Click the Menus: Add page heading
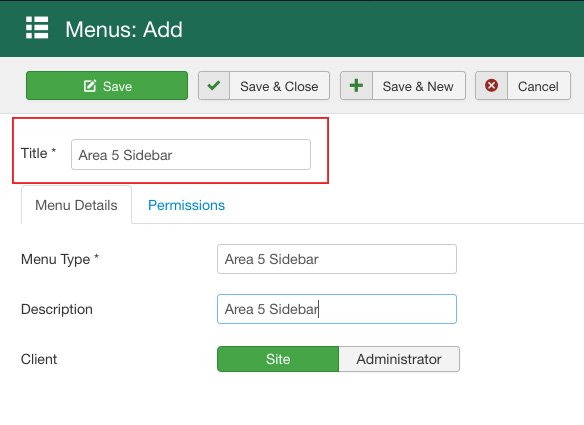Image resolution: width=584 pixels, height=425 pixels. click(x=124, y=29)
